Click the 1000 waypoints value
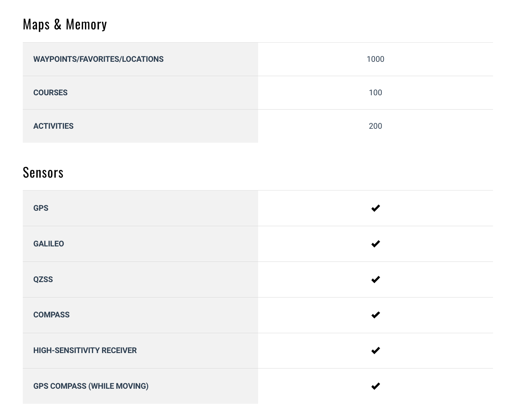Screen dimensions: 525x420 click(x=375, y=59)
